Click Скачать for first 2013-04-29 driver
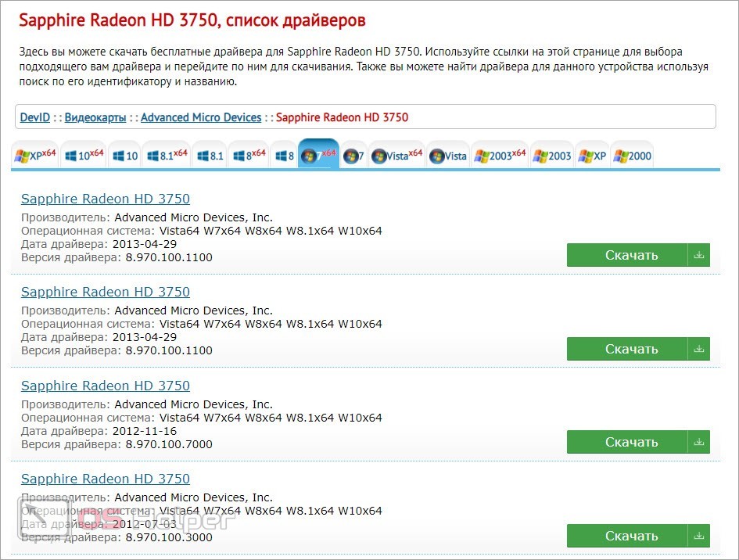 [x=631, y=255]
